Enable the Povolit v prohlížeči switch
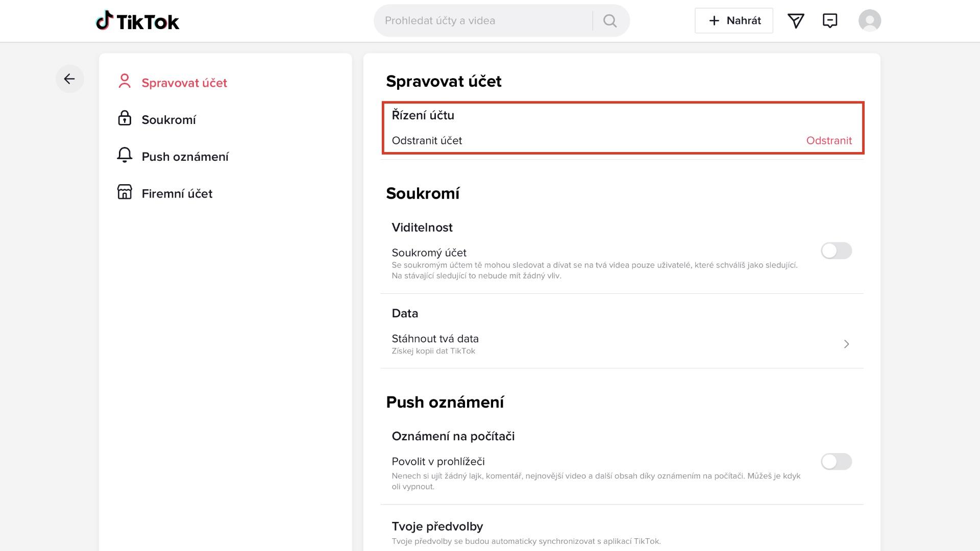Viewport: 980px width, 551px height. (836, 462)
